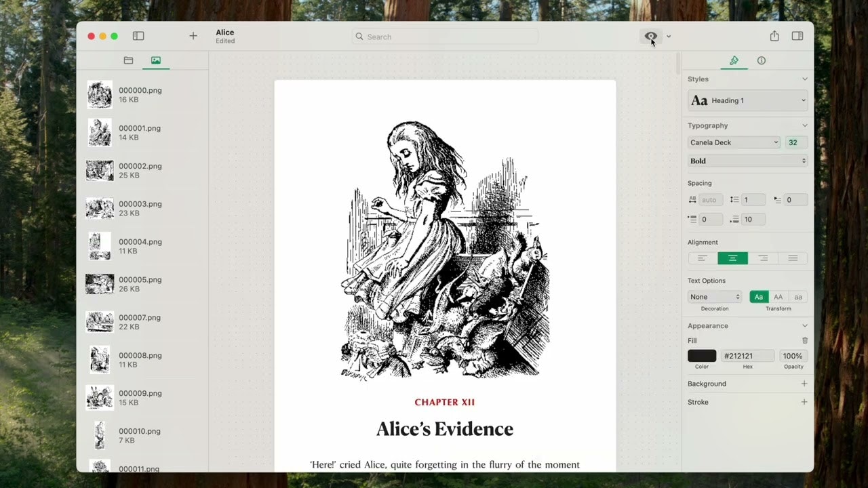Screen dimensions: 868x488
Task: Open the style paintbrush inspector tab
Action: [734, 60]
